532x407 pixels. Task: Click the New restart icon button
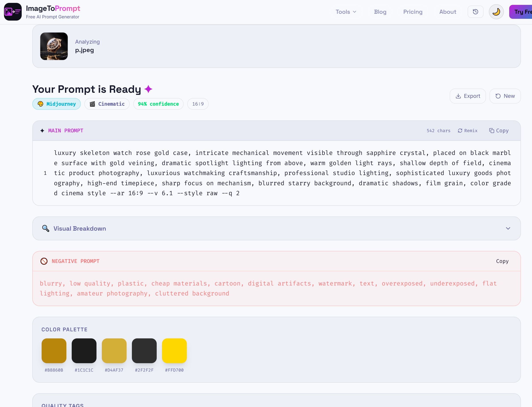(505, 96)
